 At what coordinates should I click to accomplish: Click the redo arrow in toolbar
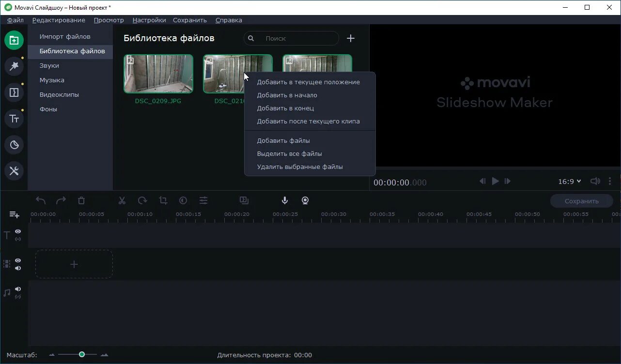[61, 200]
